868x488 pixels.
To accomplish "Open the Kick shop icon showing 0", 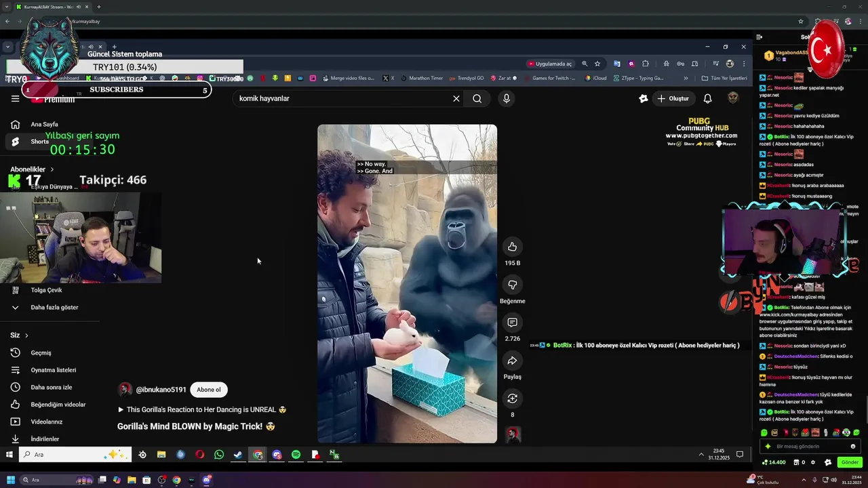I will coord(799,462).
